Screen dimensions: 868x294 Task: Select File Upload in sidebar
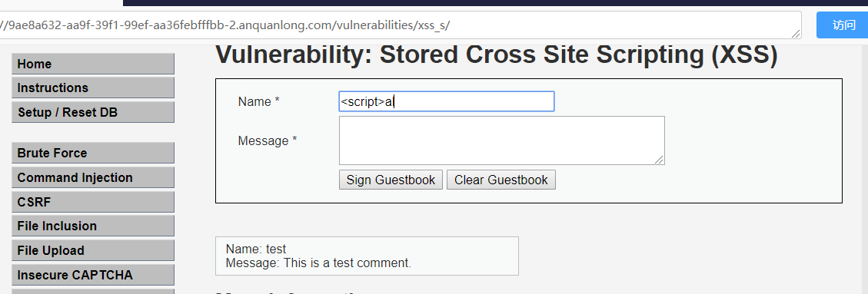coord(93,250)
